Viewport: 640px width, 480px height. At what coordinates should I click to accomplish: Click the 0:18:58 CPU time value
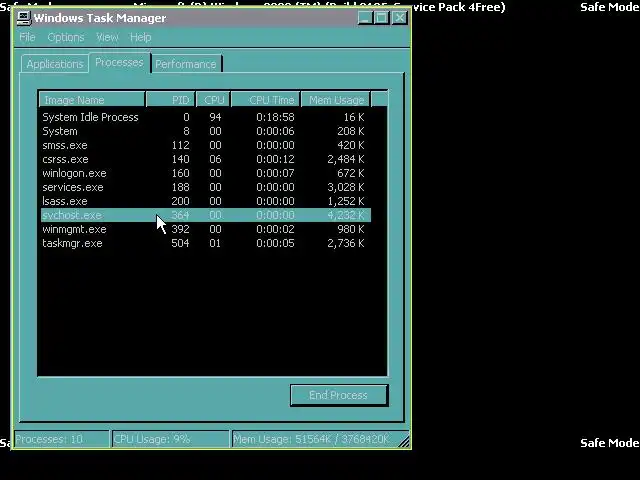point(276,117)
